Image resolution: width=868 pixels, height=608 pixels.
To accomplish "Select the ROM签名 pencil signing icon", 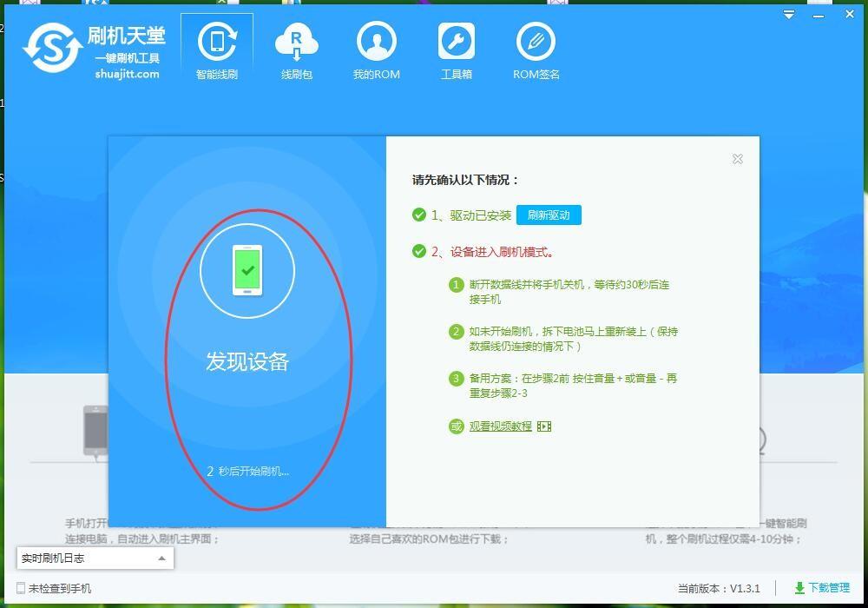I will pos(536,40).
